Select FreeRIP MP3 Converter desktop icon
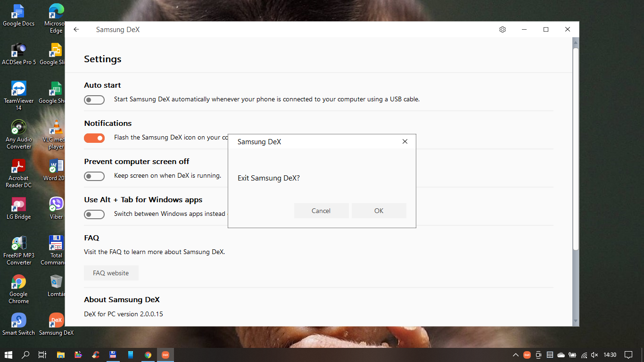 [x=18, y=250]
